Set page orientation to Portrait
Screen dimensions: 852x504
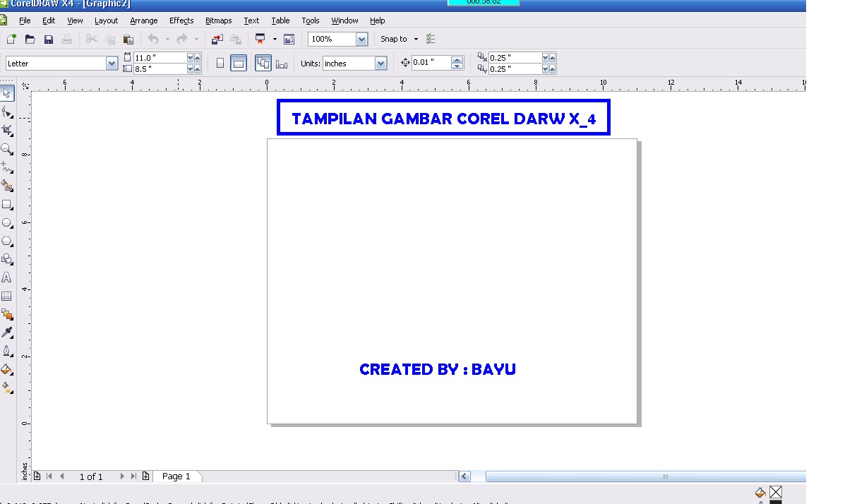220,64
